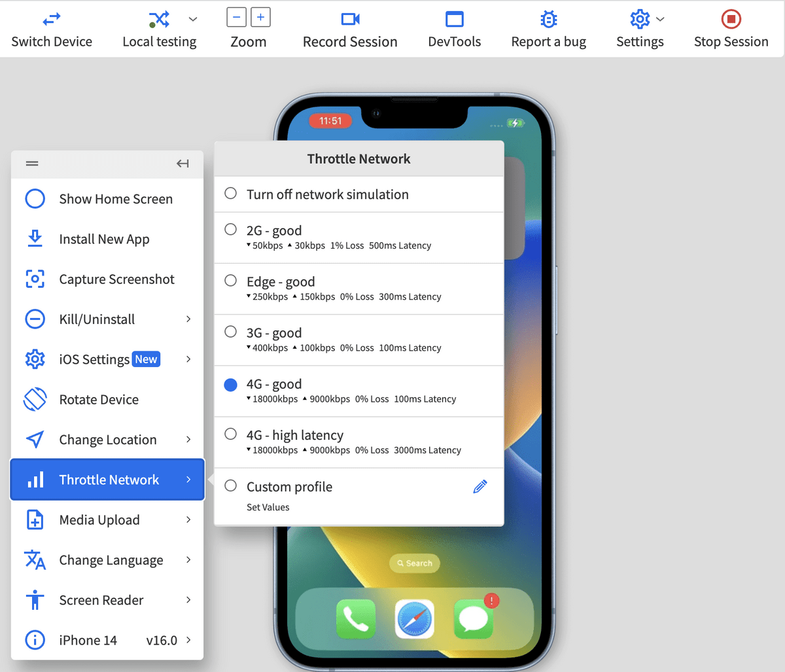Collapse the sidebar with the arrow icon
Image resolution: width=785 pixels, height=672 pixels.
183,164
